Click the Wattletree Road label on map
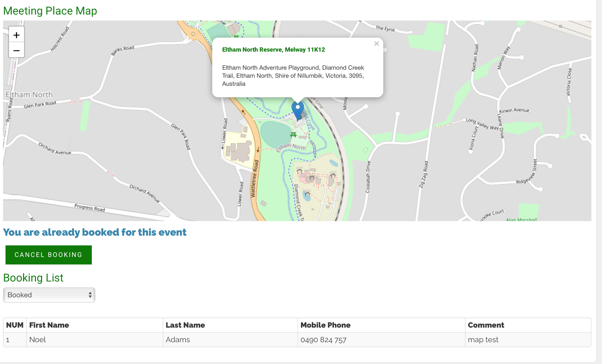Image resolution: width=602 pixels, height=364 pixels. click(x=254, y=179)
